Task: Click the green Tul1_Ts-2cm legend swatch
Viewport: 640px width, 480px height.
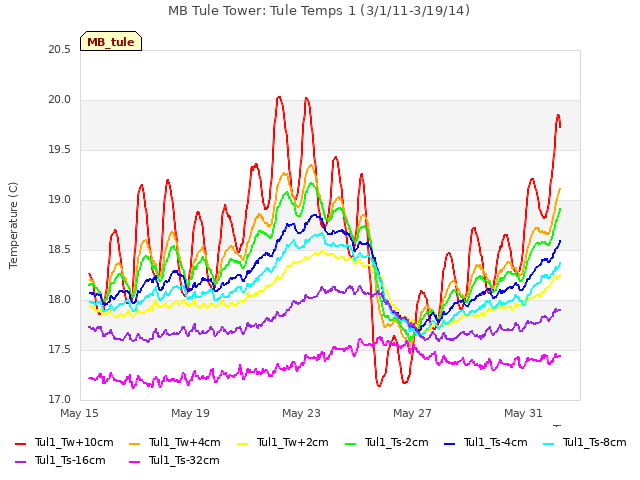Action: tap(351, 444)
